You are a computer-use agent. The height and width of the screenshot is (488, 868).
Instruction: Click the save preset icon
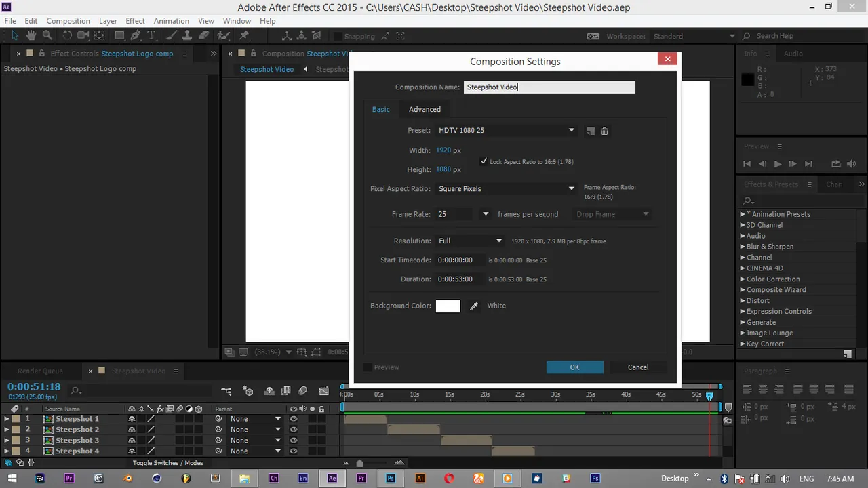591,131
